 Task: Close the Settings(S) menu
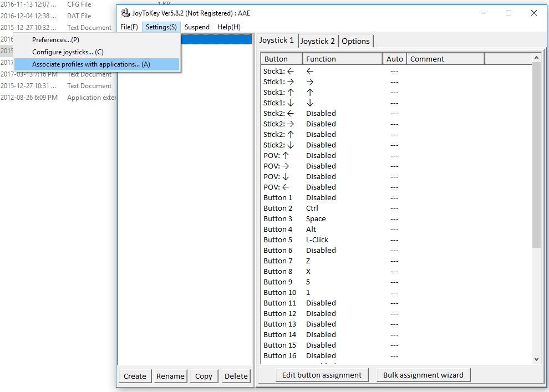161,27
